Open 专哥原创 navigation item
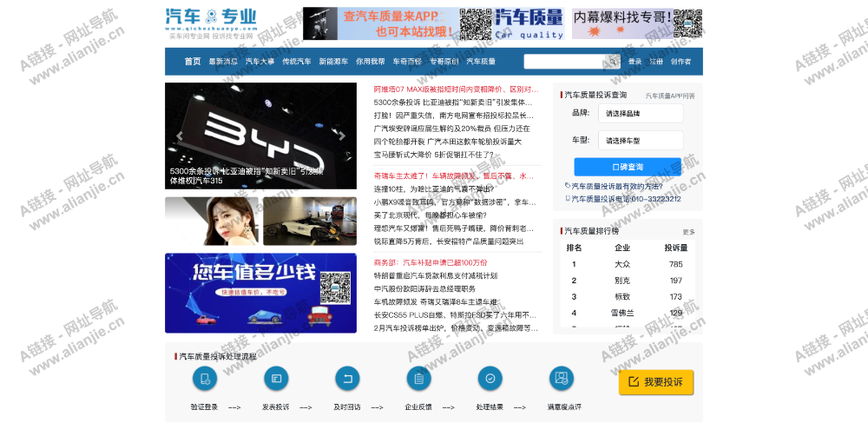 pos(444,62)
